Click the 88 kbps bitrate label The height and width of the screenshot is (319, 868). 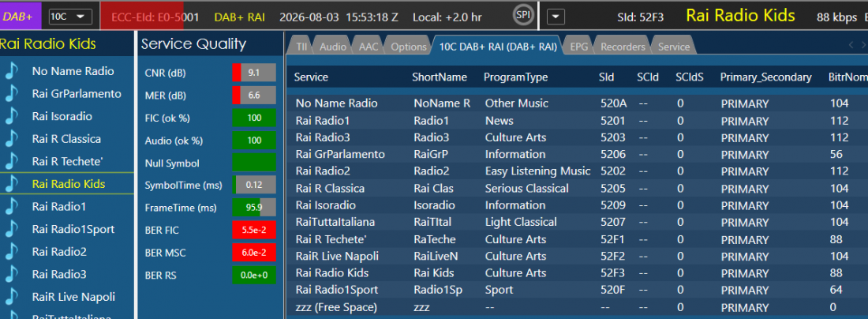click(x=836, y=17)
